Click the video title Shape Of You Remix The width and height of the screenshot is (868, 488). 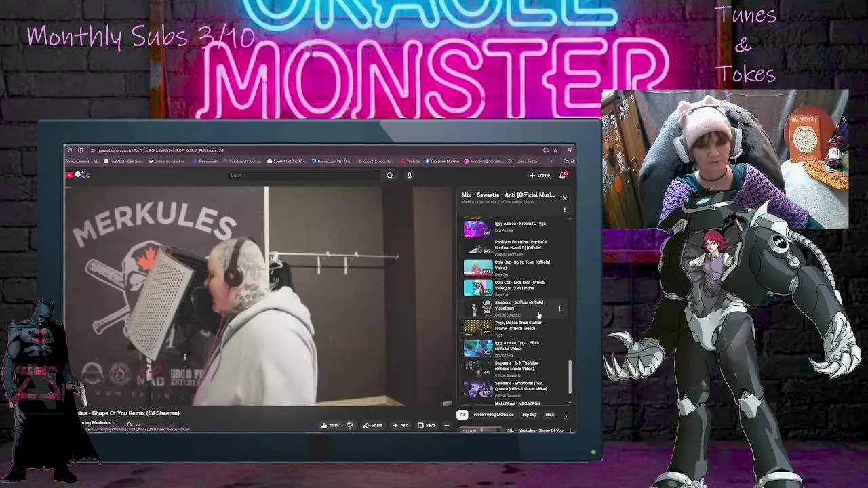(129, 413)
